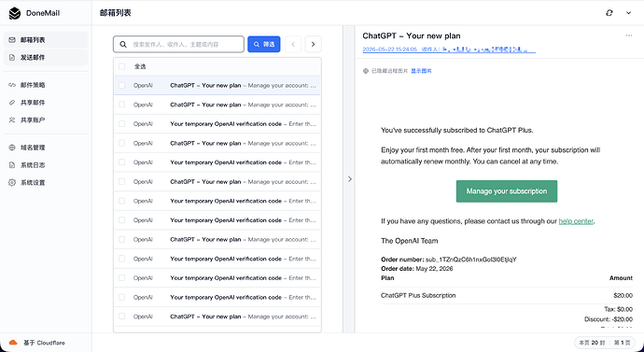644x352 pixels.
Task: Go to next page with right arrow
Action: [313, 45]
